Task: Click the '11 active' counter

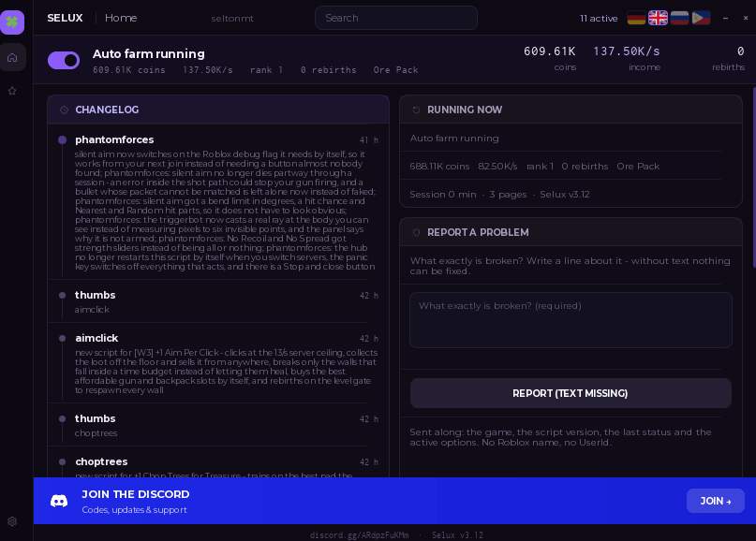Action: [x=599, y=19]
